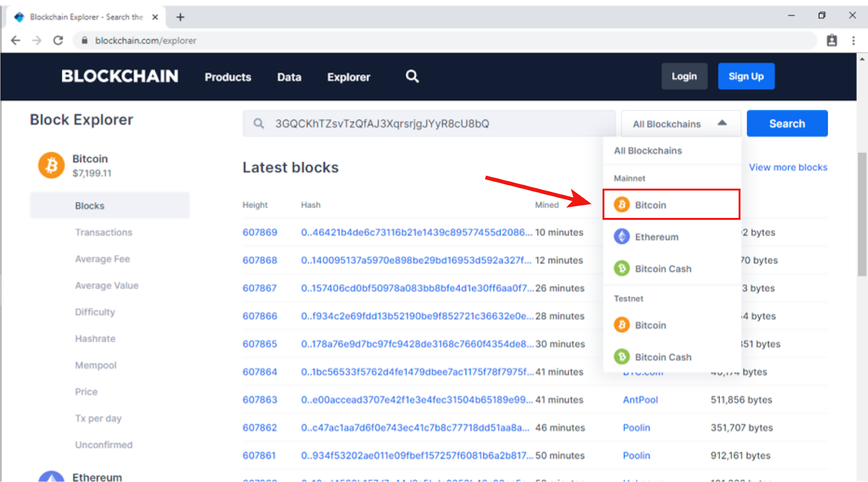Select Testnet Bitcoin entry
The height and width of the screenshot is (482, 868).
tap(672, 325)
